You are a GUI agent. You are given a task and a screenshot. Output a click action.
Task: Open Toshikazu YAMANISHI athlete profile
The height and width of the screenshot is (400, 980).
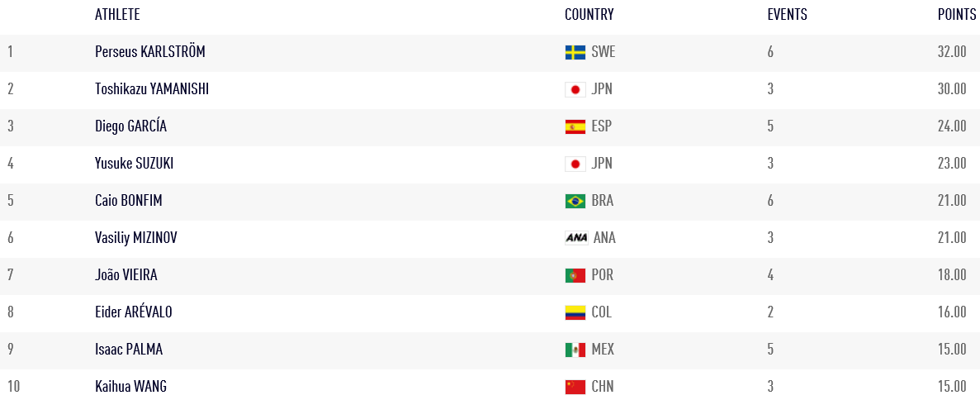152,89
